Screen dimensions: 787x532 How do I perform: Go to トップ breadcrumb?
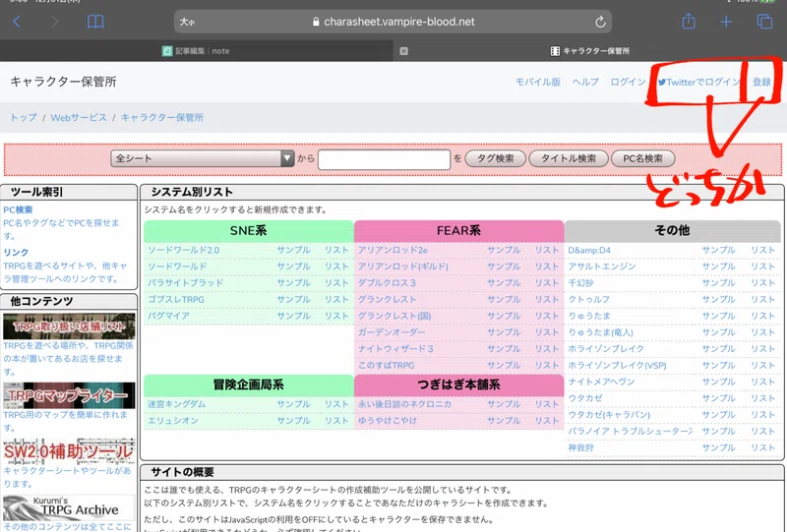point(24,117)
